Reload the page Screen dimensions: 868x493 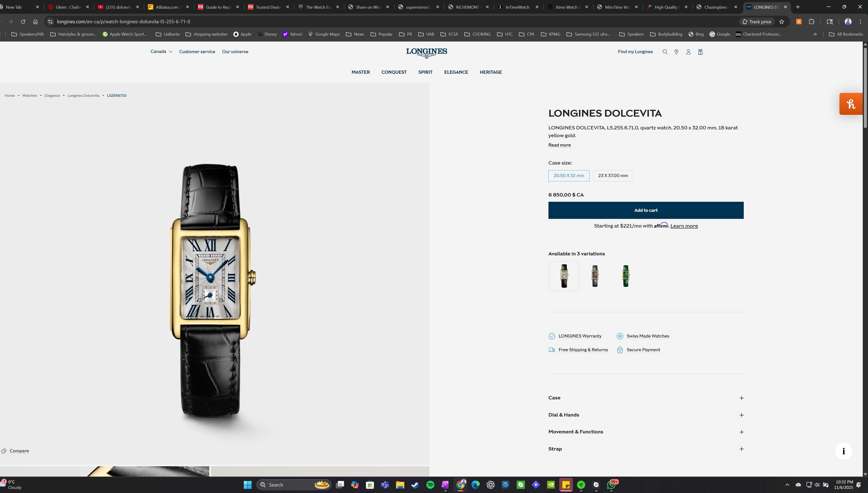coord(23,22)
